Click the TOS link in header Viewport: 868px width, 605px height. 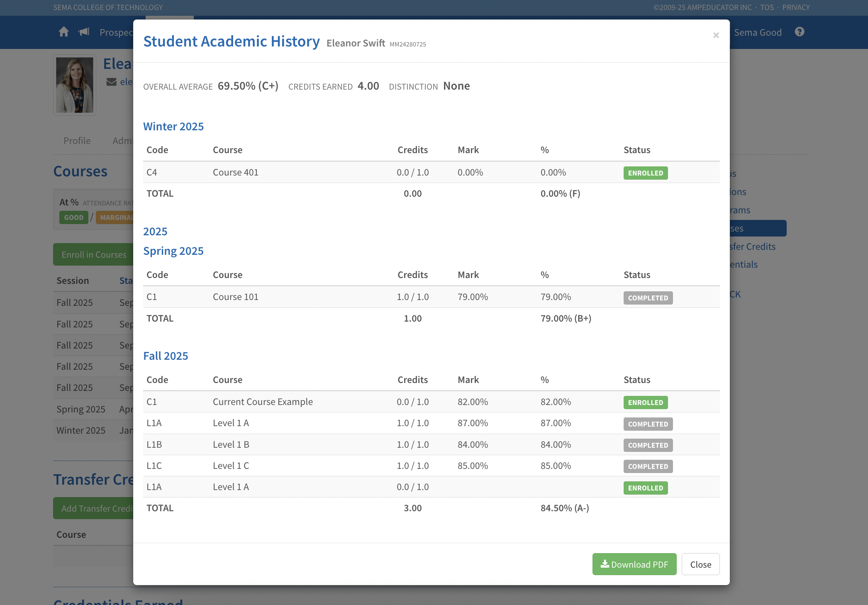coord(767,7)
